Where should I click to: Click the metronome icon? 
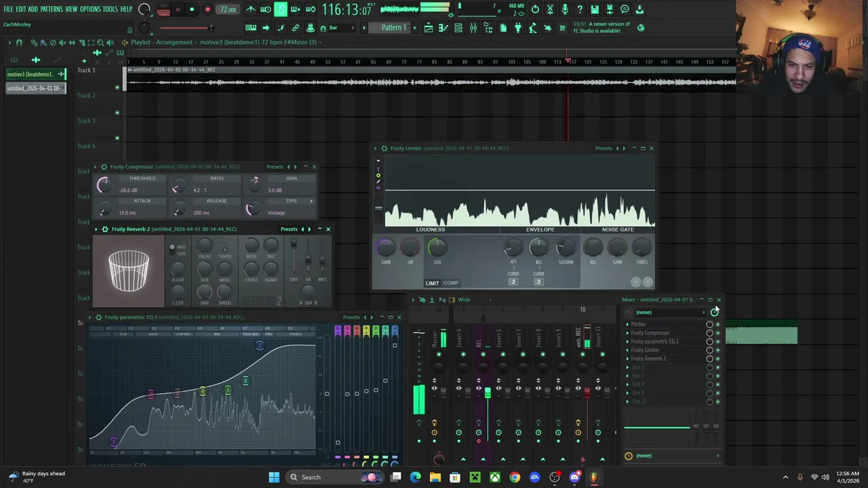(x=250, y=9)
